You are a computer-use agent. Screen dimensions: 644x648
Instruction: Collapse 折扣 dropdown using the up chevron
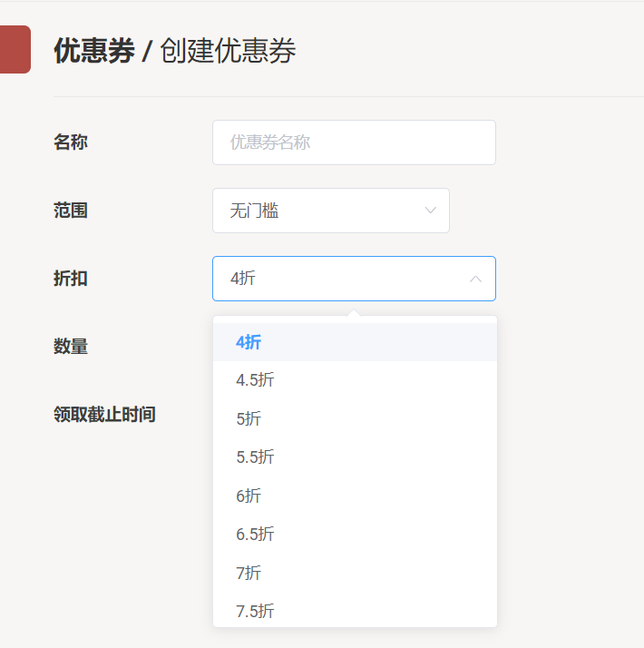point(475,279)
